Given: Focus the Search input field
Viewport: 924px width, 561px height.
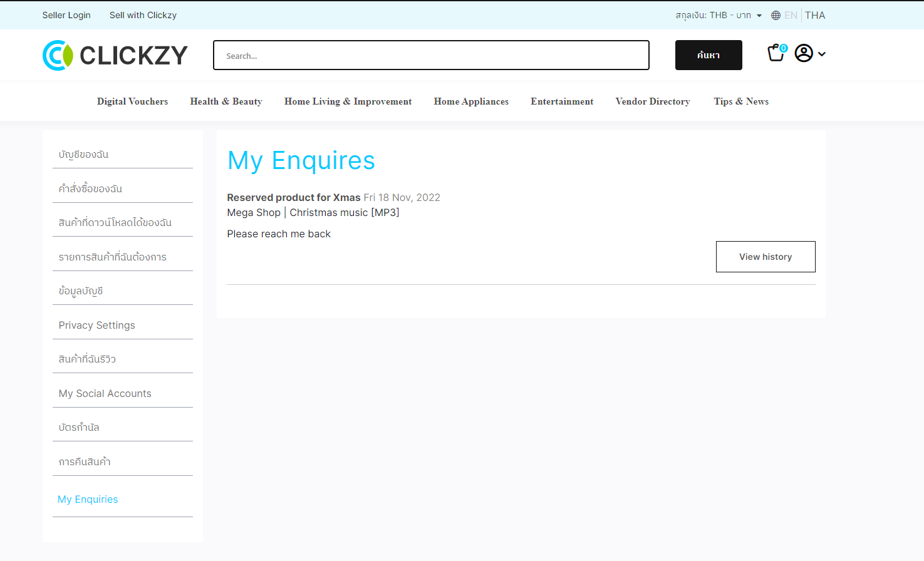Looking at the screenshot, I should click(431, 55).
